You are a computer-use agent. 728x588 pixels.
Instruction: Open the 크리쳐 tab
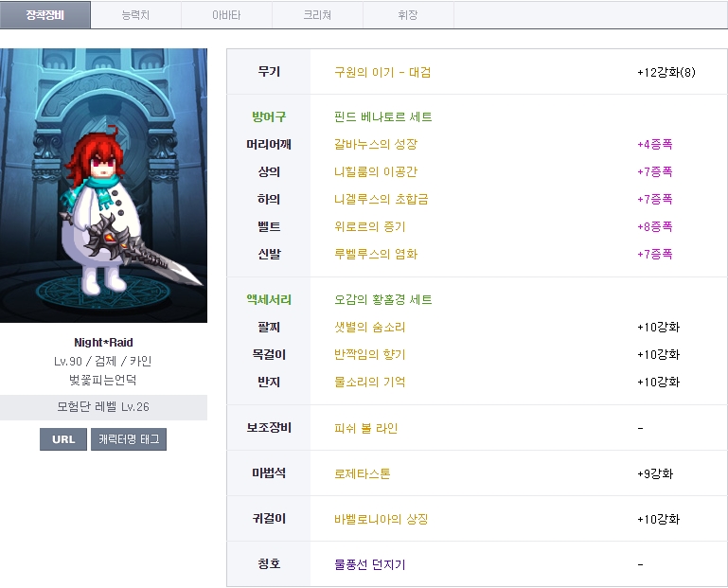pyautogui.click(x=317, y=15)
